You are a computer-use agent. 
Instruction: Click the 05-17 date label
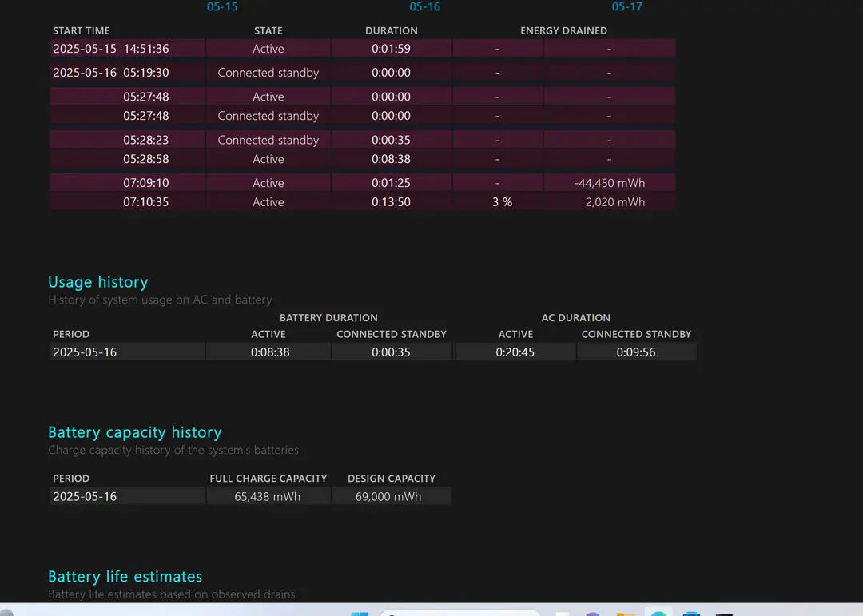tap(626, 6)
